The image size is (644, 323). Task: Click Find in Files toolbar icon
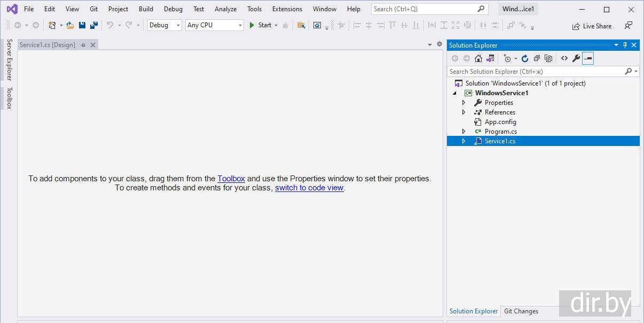[301, 25]
